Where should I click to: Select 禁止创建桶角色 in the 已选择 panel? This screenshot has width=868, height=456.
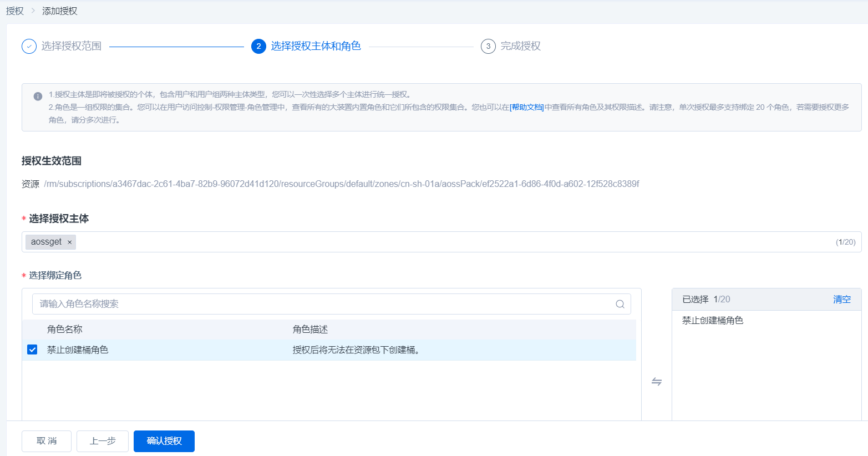pyautogui.click(x=713, y=320)
